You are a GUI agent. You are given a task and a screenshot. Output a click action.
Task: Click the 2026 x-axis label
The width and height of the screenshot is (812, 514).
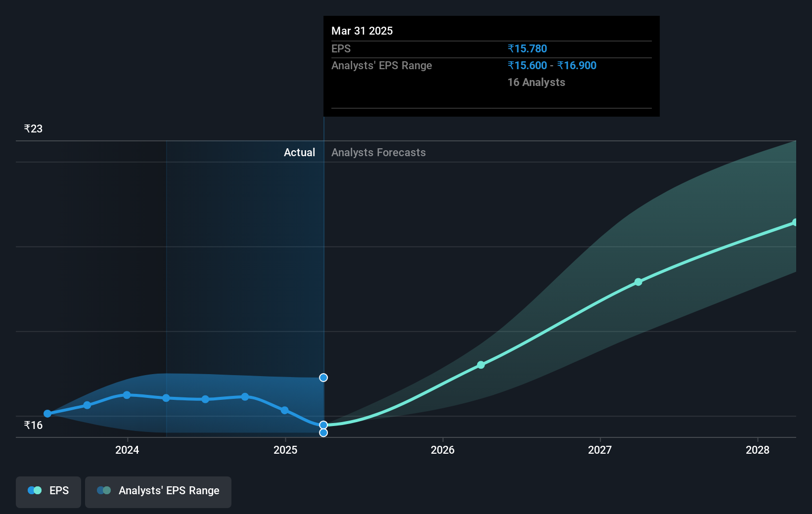(443, 450)
